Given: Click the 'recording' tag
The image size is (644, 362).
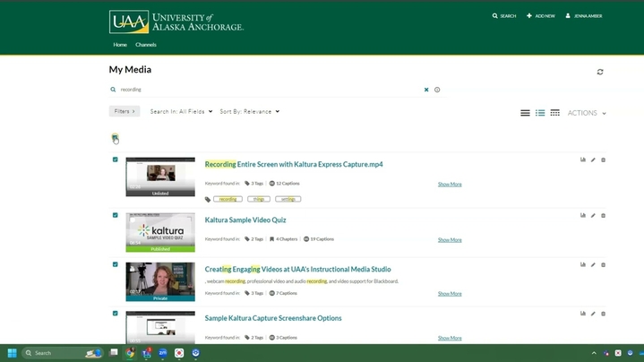Looking at the screenshot, I should pyautogui.click(x=228, y=199).
